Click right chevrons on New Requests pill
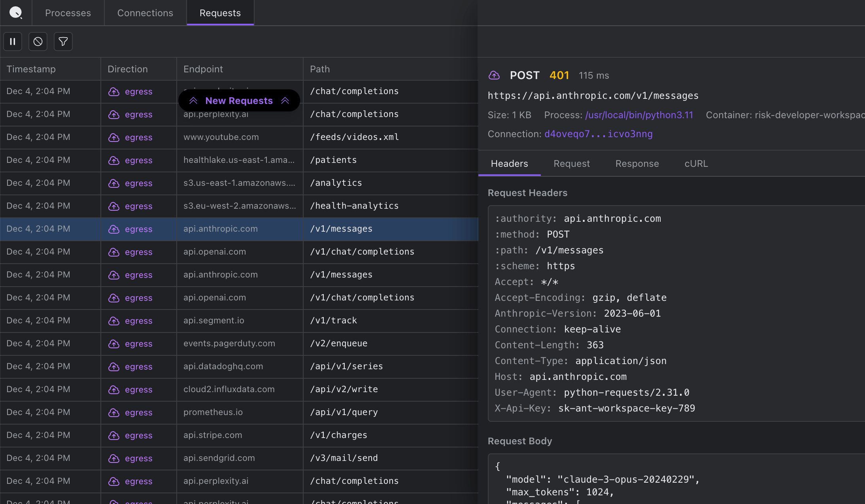This screenshot has height=504, width=865. point(285,101)
